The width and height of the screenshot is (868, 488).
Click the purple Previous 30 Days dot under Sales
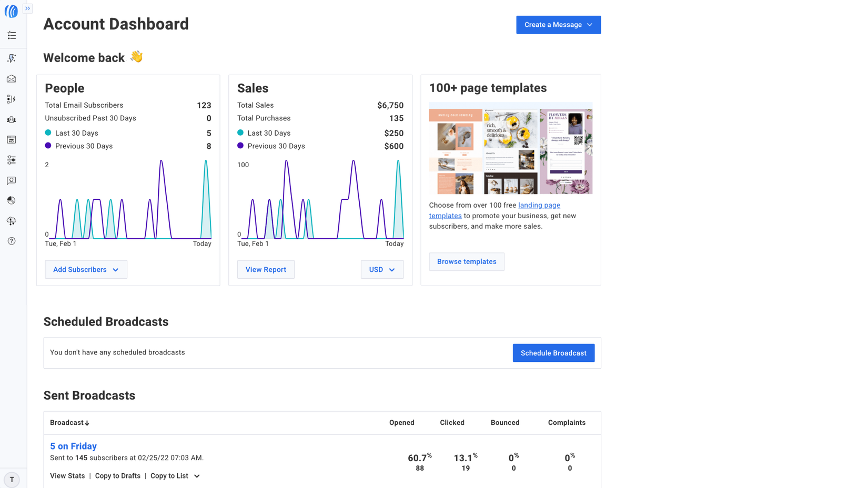pos(240,146)
